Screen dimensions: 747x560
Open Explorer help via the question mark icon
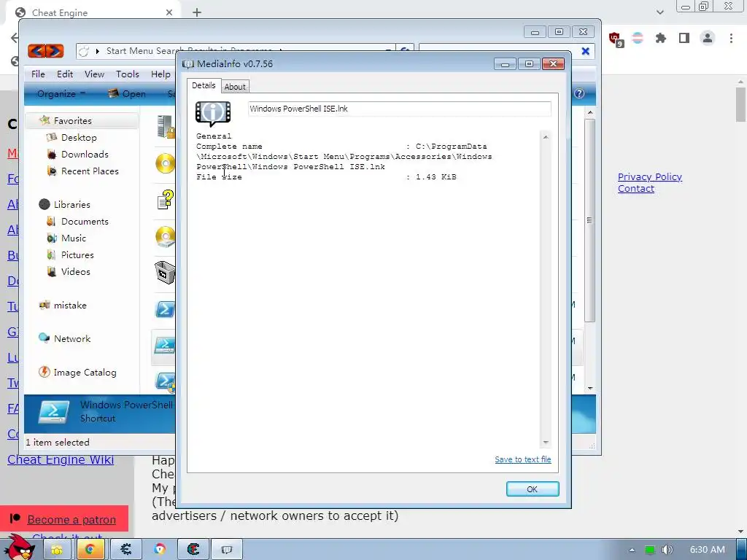pyautogui.click(x=578, y=93)
